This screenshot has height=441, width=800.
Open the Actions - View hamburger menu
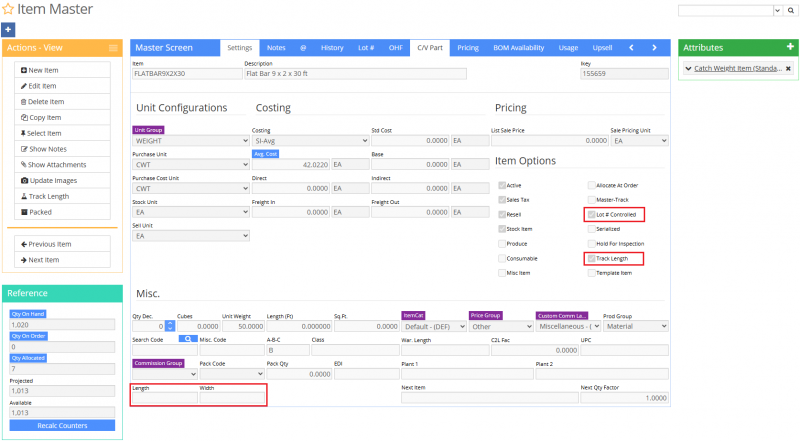coord(113,48)
